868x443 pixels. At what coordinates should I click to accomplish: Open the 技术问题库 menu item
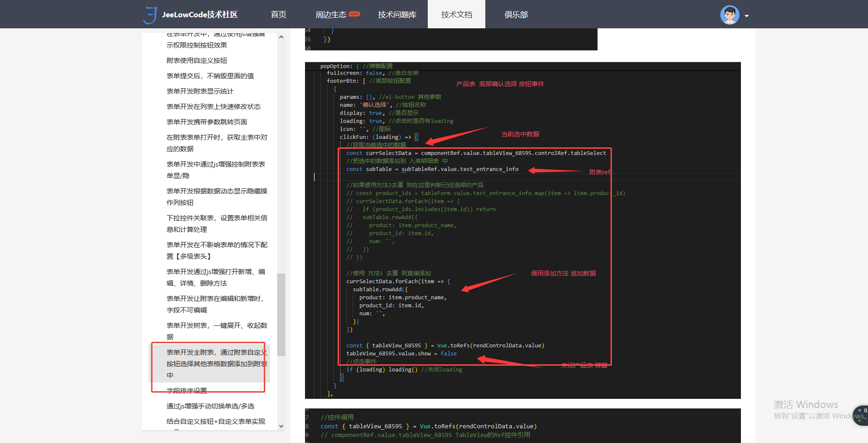[x=397, y=14]
